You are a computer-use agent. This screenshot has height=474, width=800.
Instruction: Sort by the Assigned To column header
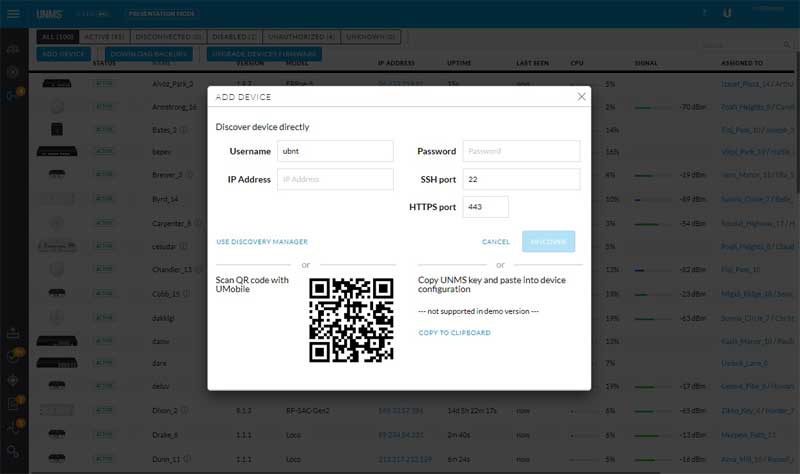point(742,63)
